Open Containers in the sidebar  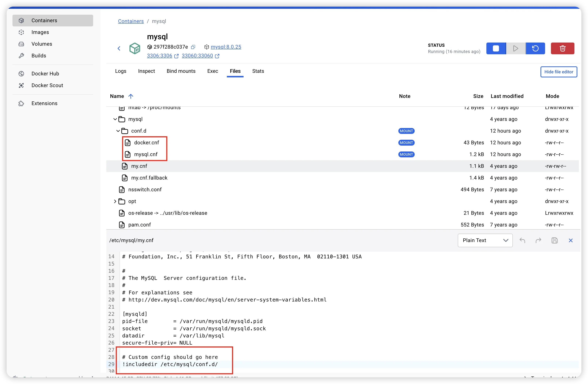tap(53, 21)
